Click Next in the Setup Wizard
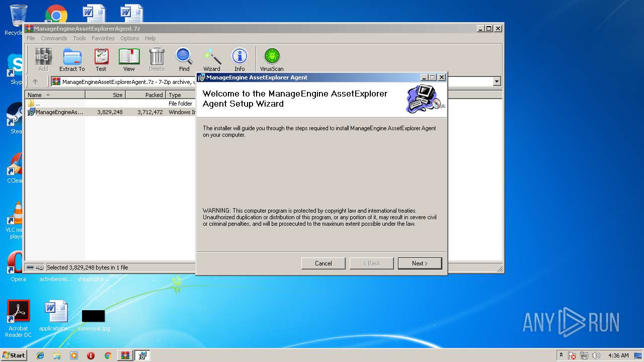 420,263
